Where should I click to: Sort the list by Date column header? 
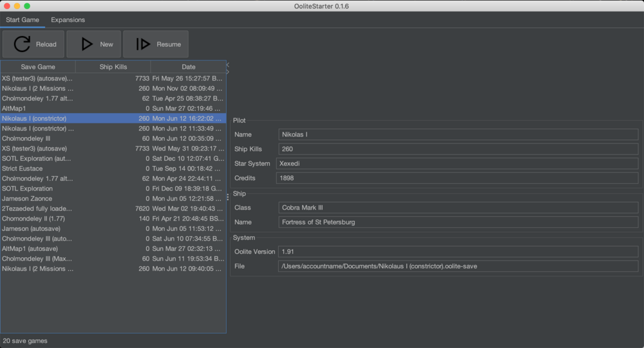coord(188,67)
